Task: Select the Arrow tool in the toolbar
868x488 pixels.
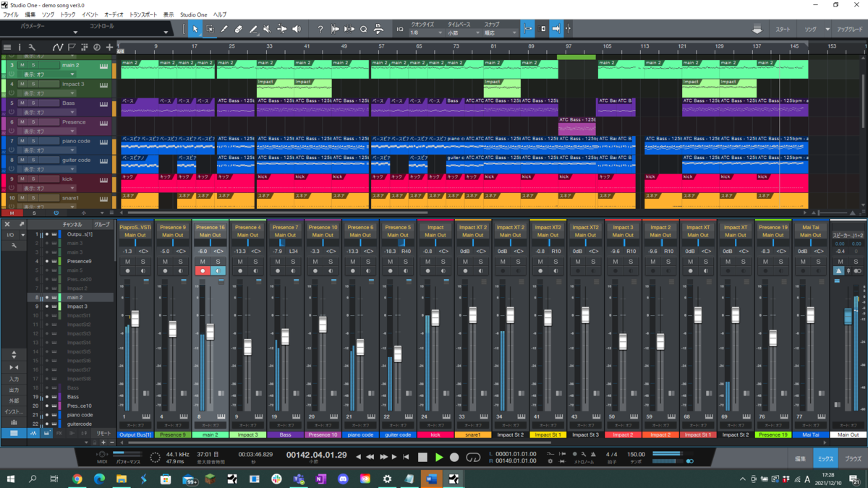Action: [x=195, y=30]
